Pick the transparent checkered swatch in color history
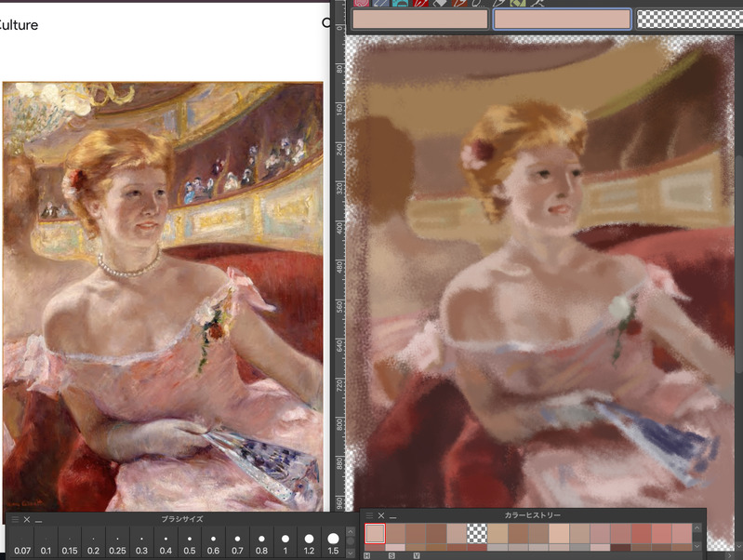 click(x=477, y=533)
